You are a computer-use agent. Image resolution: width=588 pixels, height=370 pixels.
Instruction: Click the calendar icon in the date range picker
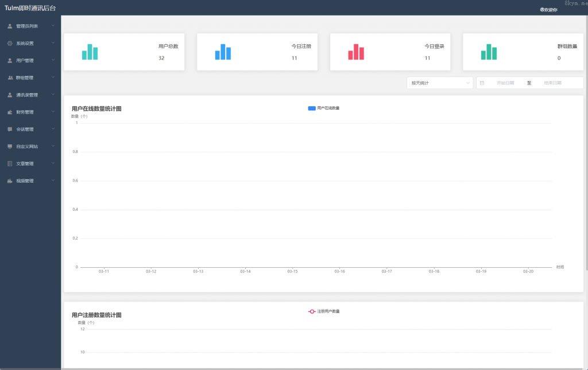point(482,83)
